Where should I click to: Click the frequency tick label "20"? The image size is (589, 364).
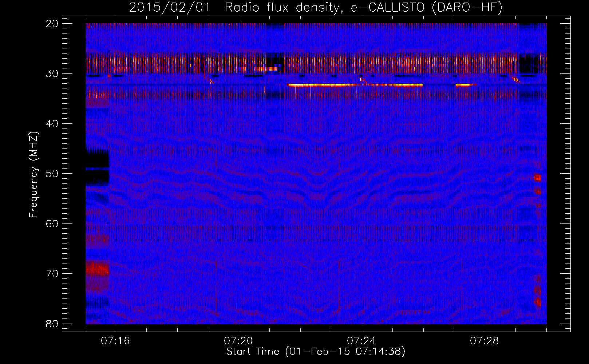[x=52, y=24]
